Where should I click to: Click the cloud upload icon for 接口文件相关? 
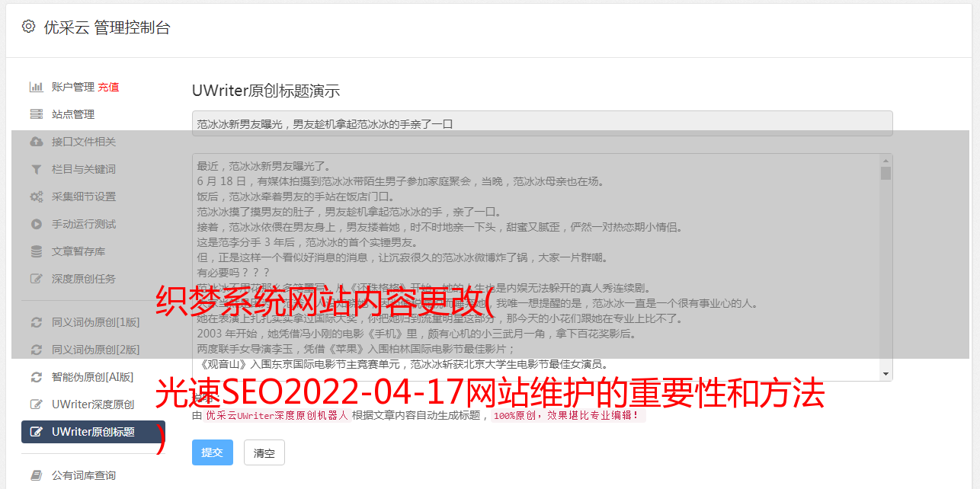[36, 142]
